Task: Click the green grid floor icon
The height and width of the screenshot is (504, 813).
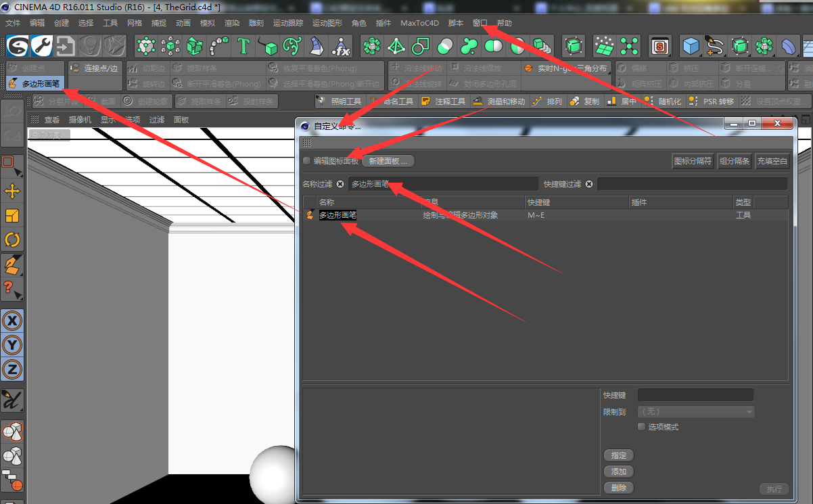Action: click(604, 46)
